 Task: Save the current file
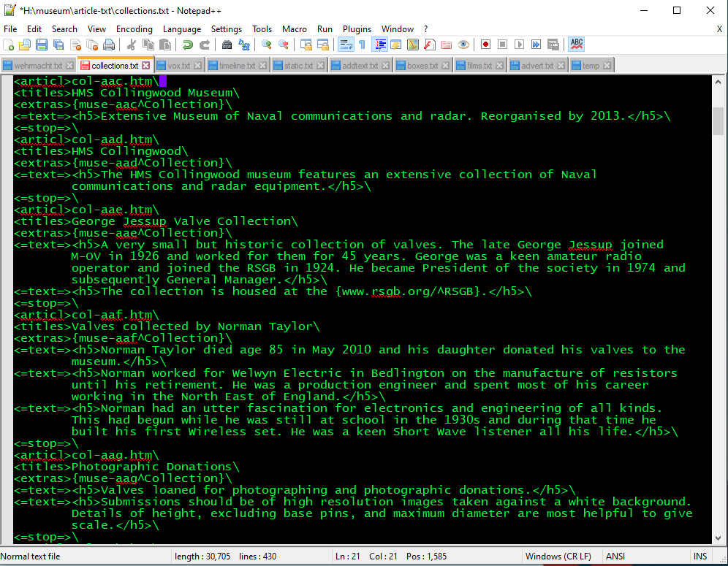click(42, 45)
